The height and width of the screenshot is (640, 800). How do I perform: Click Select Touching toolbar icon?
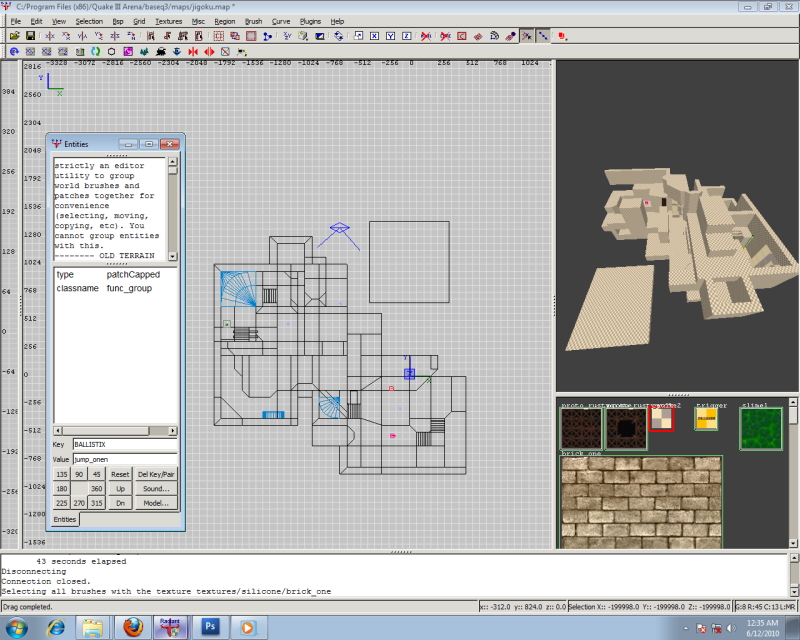(166, 36)
